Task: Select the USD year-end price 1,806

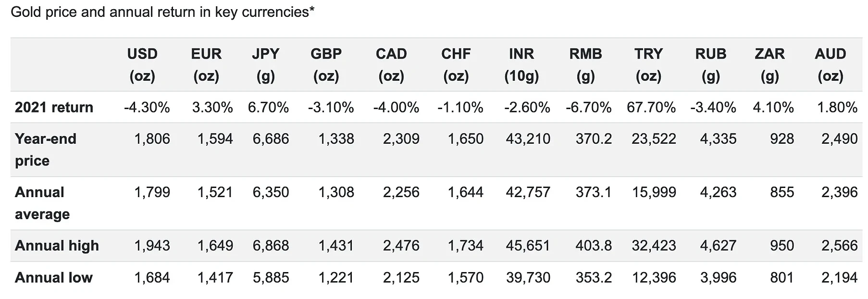Action: pos(152,139)
